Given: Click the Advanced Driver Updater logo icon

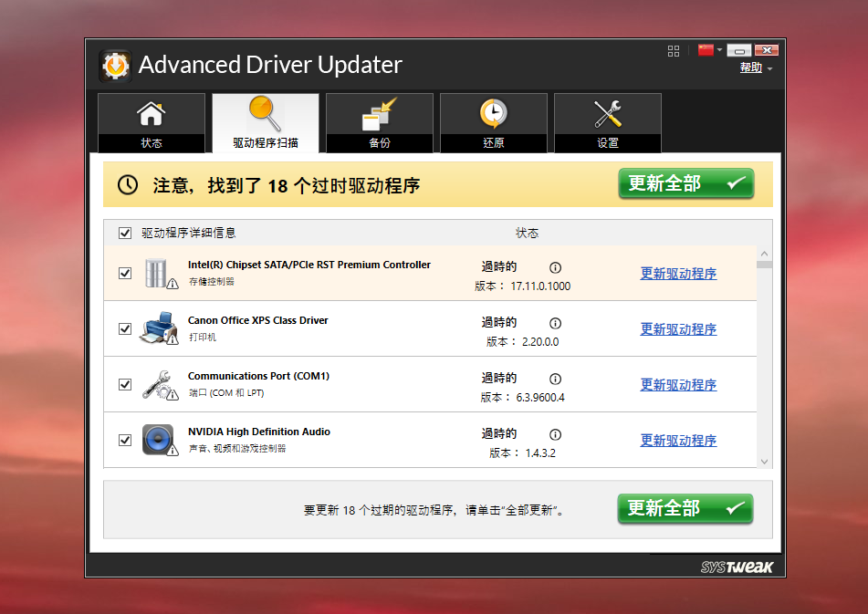Looking at the screenshot, I should click(115, 66).
